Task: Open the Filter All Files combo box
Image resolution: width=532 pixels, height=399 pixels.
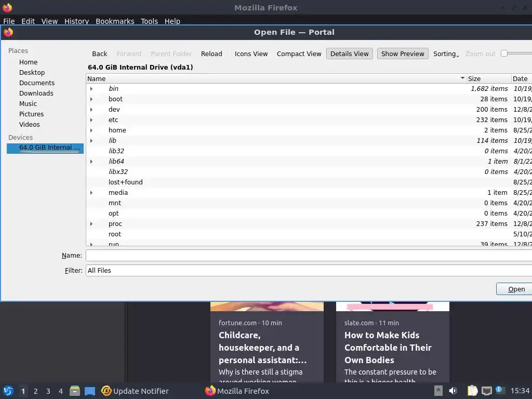Action: coord(309,270)
